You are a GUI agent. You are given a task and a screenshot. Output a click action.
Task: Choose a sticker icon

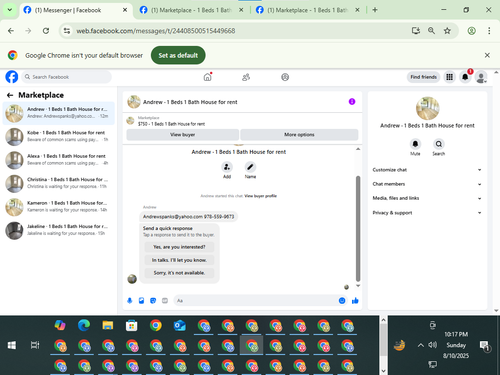[x=153, y=301]
